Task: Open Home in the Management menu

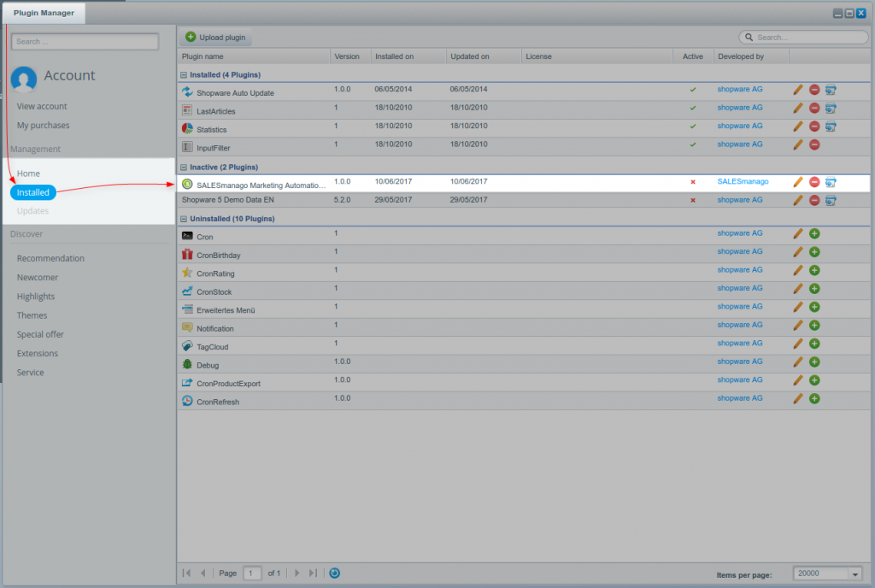Action: point(28,173)
